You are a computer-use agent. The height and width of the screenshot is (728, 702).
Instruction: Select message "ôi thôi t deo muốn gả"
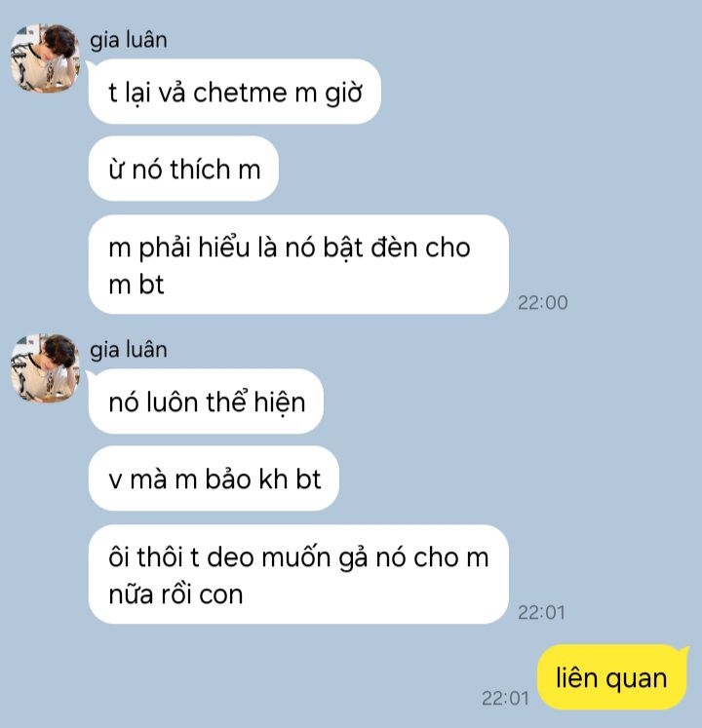(x=298, y=574)
